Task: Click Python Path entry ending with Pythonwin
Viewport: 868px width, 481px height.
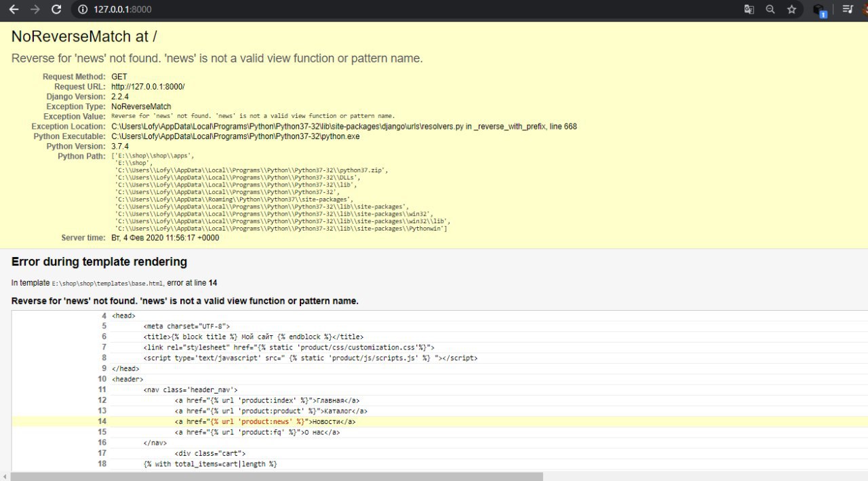Action: coord(281,229)
